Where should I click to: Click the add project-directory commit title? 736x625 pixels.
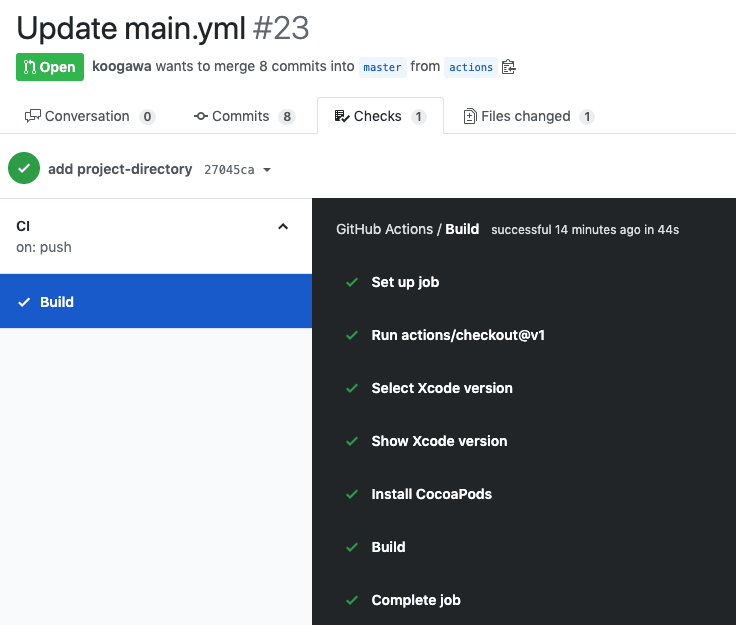(120, 169)
